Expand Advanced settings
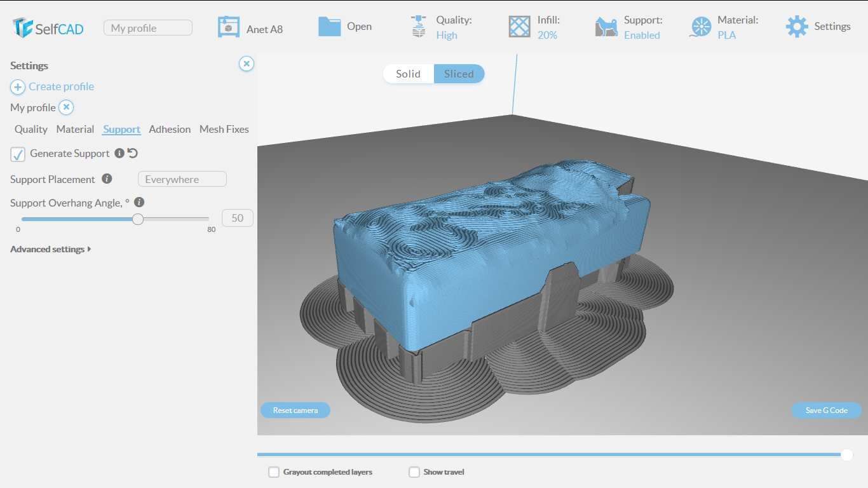Viewport: 868px width, 488px height. click(51, 249)
